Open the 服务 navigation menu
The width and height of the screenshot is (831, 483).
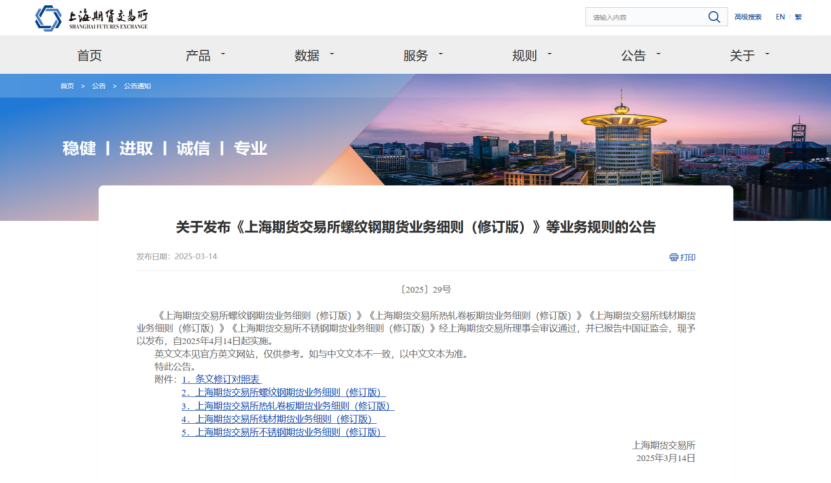[x=416, y=56]
